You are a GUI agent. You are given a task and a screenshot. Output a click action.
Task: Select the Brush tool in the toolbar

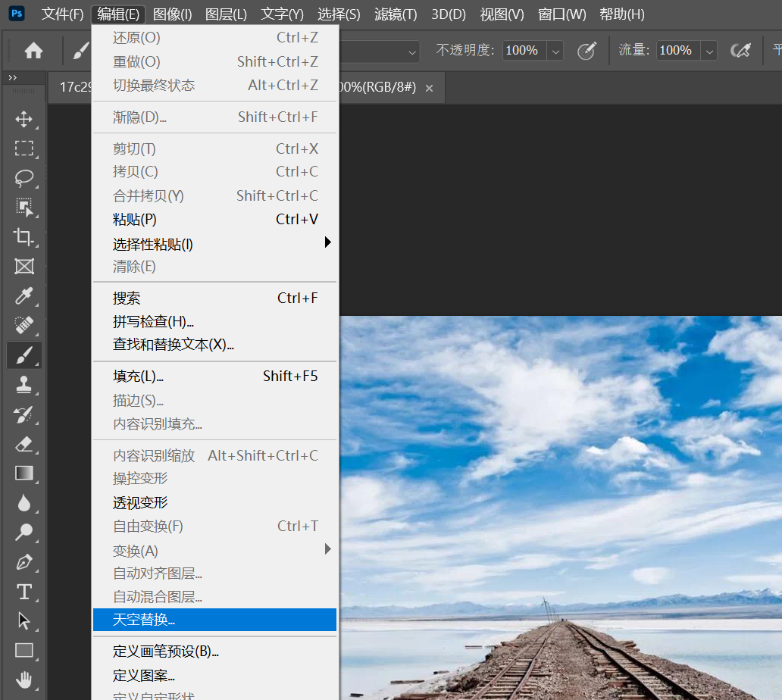pyautogui.click(x=24, y=355)
